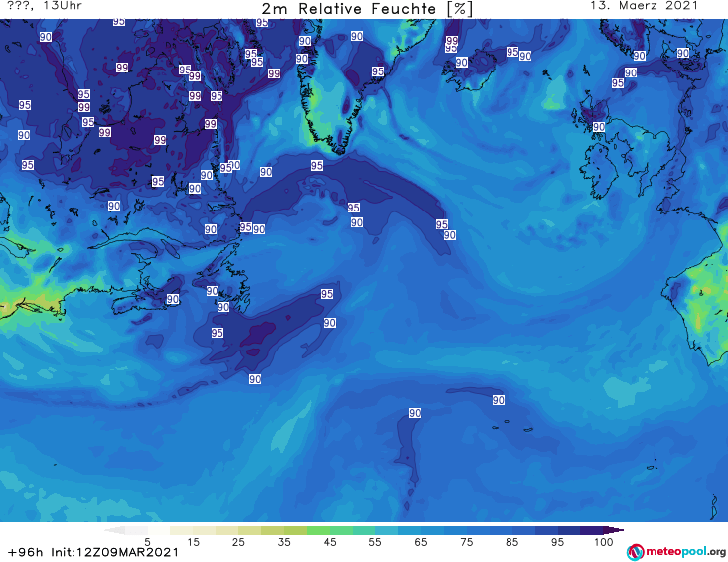
Task: Click the color scale tick label '25'
Action: (x=238, y=542)
